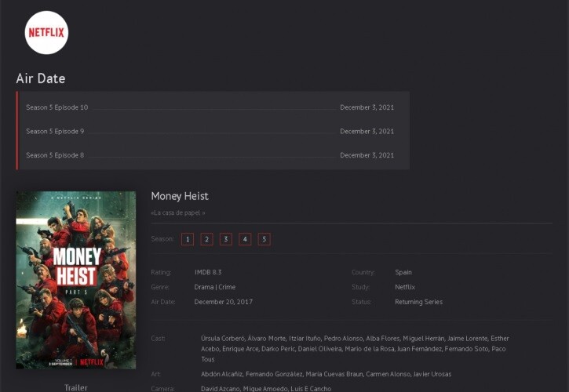The image size is (569, 392).
Task: Click cast name Fernando Soto
Action: point(466,349)
